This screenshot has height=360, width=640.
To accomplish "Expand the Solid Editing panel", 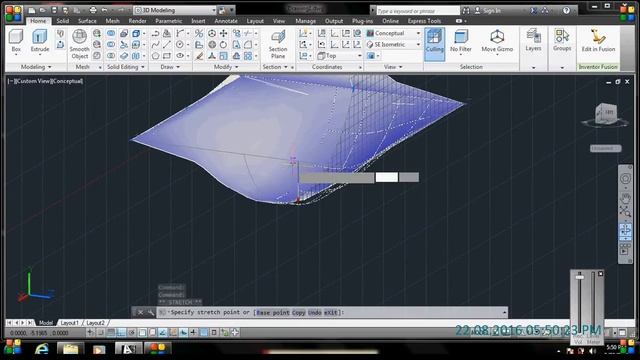I will [x=126, y=67].
